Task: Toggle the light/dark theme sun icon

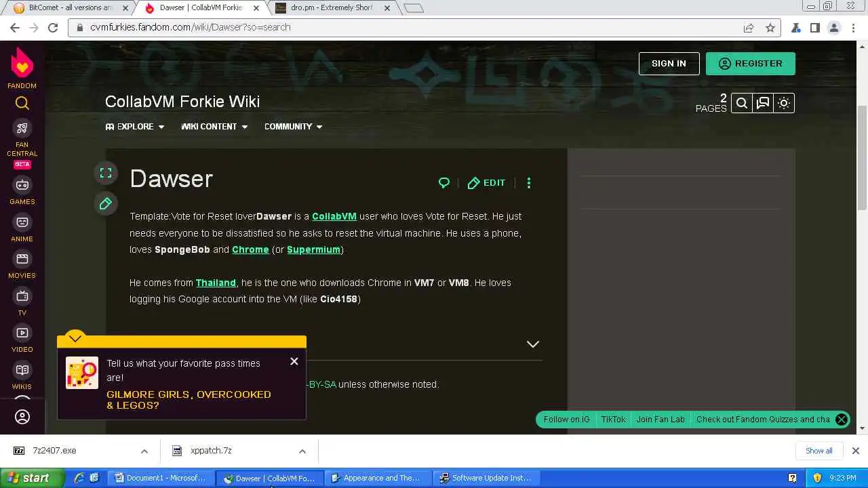Action: point(784,103)
